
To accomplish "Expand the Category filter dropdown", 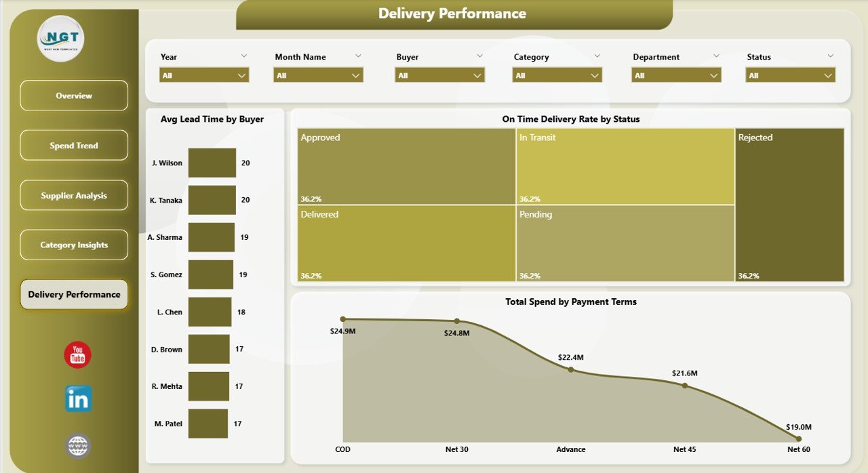I will click(557, 75).
